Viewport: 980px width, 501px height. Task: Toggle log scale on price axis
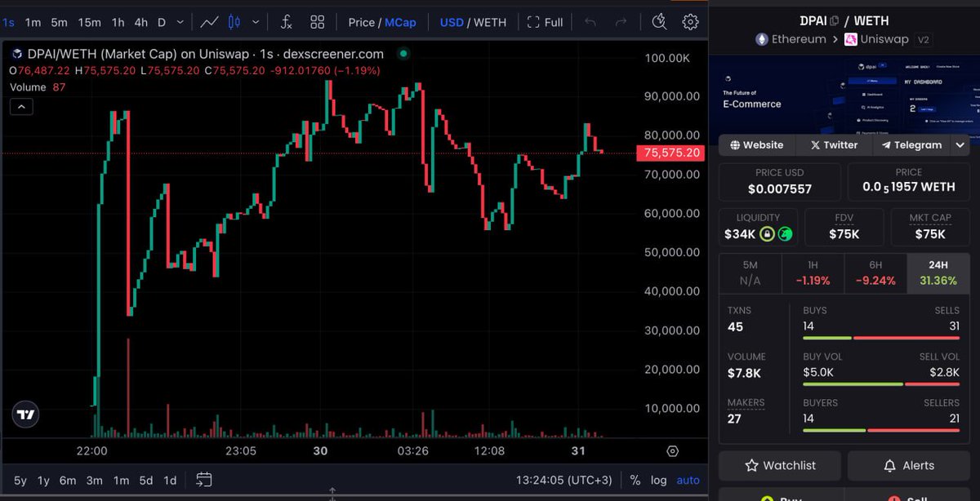[x=658, y=480]
